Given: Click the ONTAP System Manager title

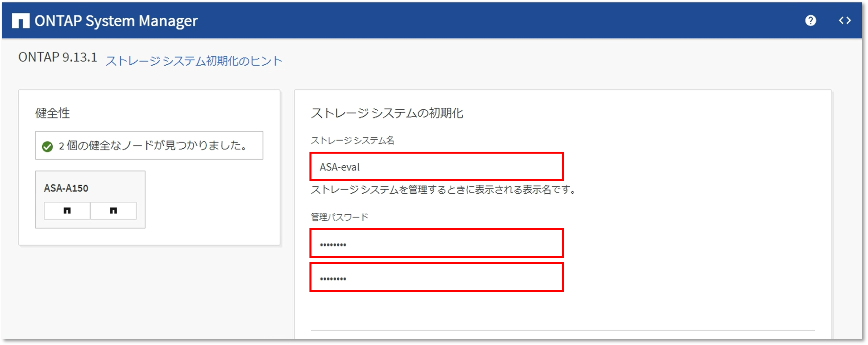Looking at the screenshot, I should (116, 21).
